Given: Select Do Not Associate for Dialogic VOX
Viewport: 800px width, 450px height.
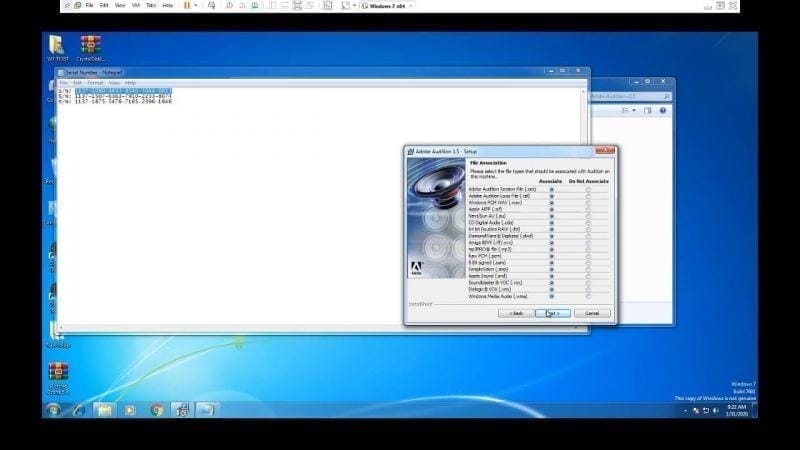Looking at the screenshot, I should (588, 289).
